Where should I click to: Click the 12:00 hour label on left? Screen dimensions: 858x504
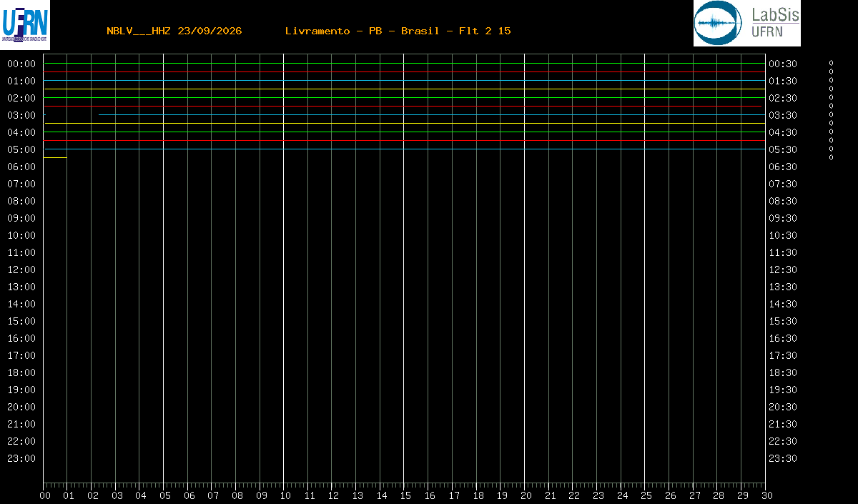[21, 270]
